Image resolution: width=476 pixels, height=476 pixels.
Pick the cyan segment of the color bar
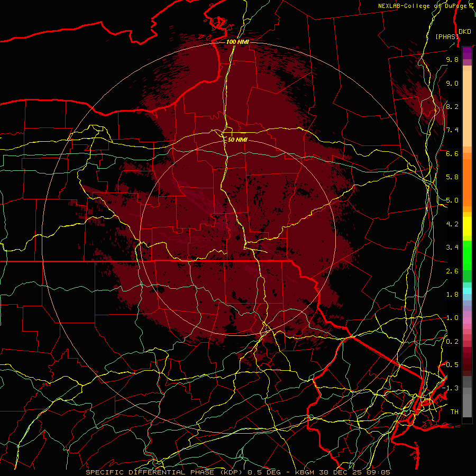click(467, 291)
